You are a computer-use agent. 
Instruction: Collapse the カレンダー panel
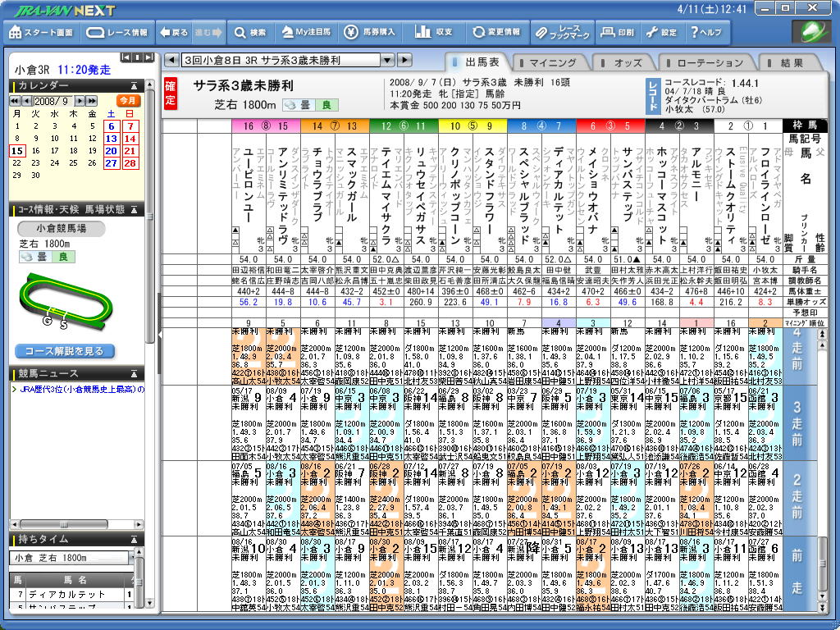click(x=135, y=85)
